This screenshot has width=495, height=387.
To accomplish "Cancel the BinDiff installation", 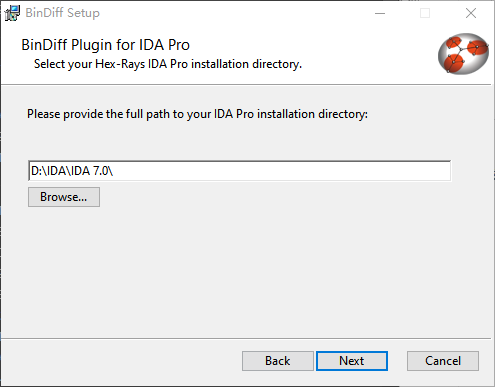I will tap(443, 361).
